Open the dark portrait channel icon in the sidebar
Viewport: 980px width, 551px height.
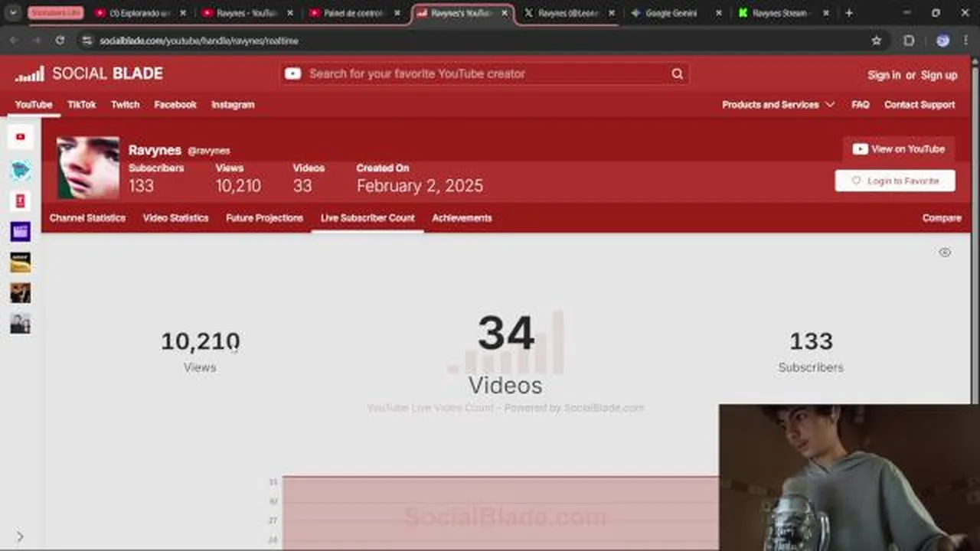point(21,293)
